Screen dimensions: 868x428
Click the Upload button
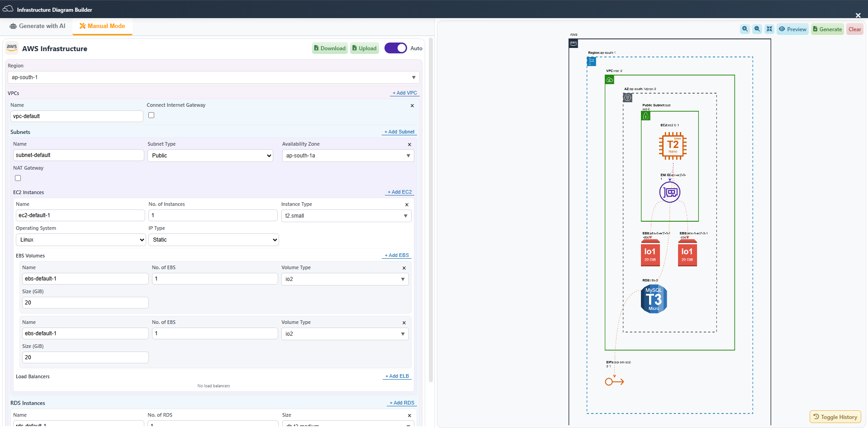tap(365, 48)
